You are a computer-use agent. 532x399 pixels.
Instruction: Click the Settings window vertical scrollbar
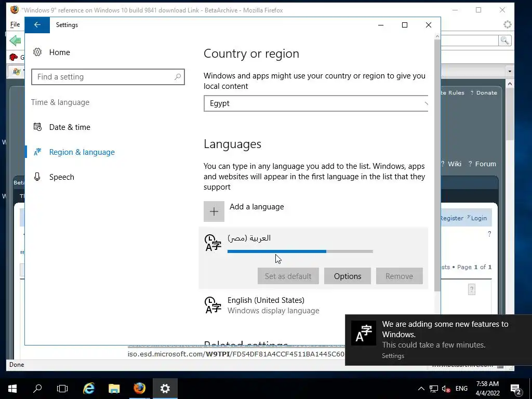click(x=437, y=165)
